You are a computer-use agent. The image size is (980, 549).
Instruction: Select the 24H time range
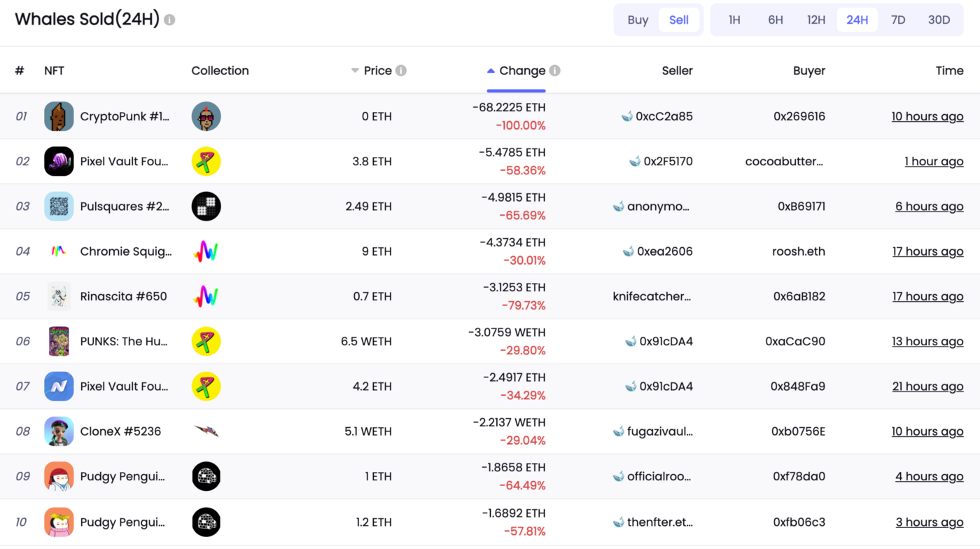pos(857,20)
